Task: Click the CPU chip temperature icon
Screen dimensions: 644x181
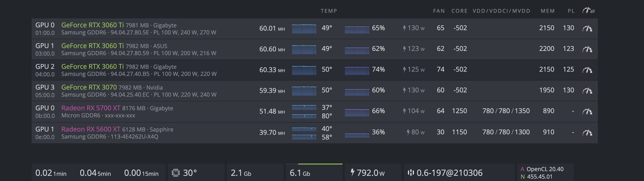Action: pos(176,173)
